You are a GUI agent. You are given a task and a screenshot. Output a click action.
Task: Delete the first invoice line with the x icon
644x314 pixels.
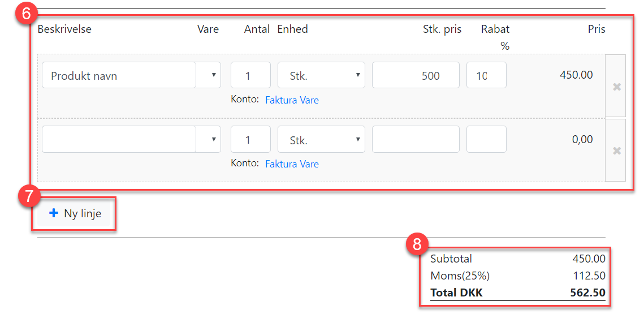616,87
